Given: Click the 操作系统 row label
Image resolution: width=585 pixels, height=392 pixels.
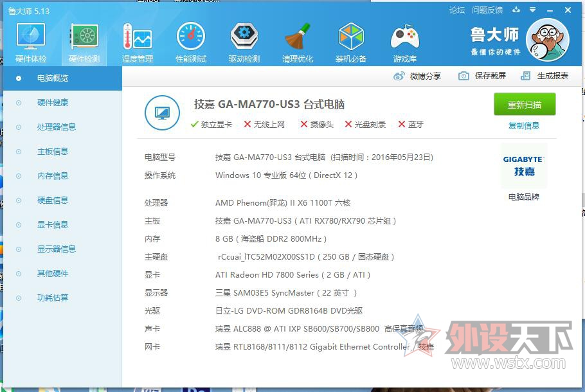Looking at the screenshot, I should pyautogui.click(x=160, y=175).
